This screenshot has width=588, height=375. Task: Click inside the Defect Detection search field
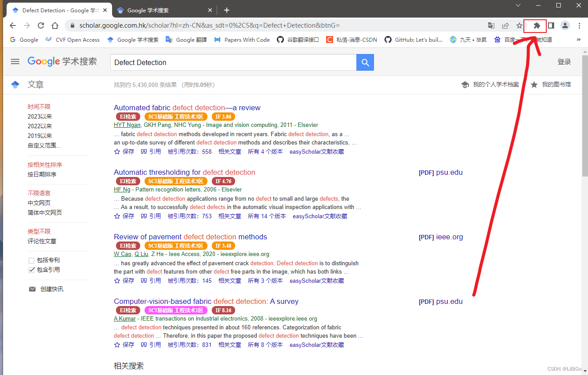tap(233, 62)
